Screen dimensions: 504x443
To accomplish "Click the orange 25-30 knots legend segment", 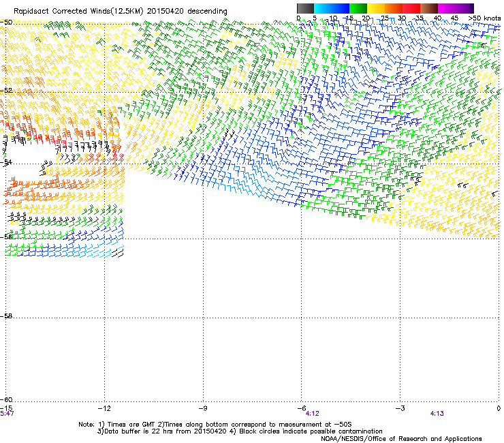I will 394,8.
